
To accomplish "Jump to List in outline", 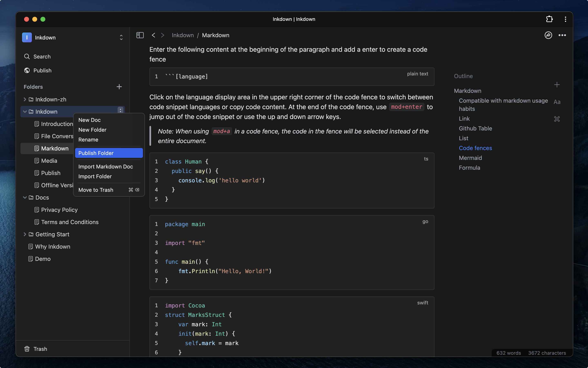I will point(463,138).
